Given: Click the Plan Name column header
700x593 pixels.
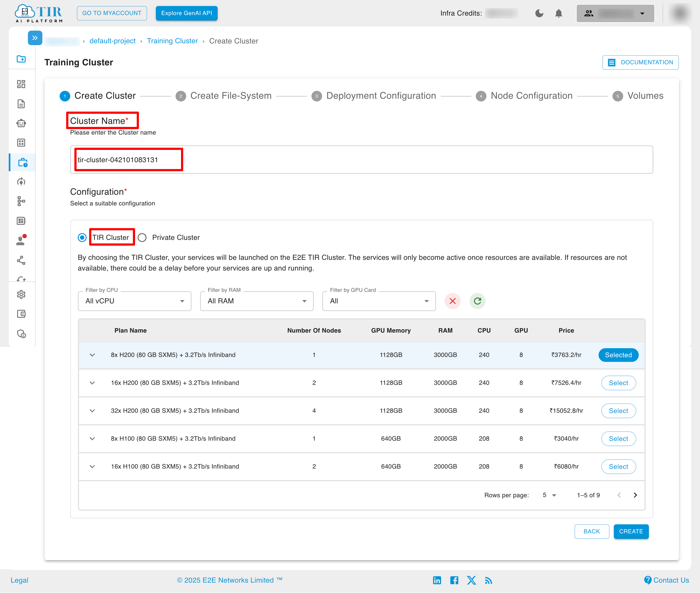Looking at the screenshot, I should (130, 330).
